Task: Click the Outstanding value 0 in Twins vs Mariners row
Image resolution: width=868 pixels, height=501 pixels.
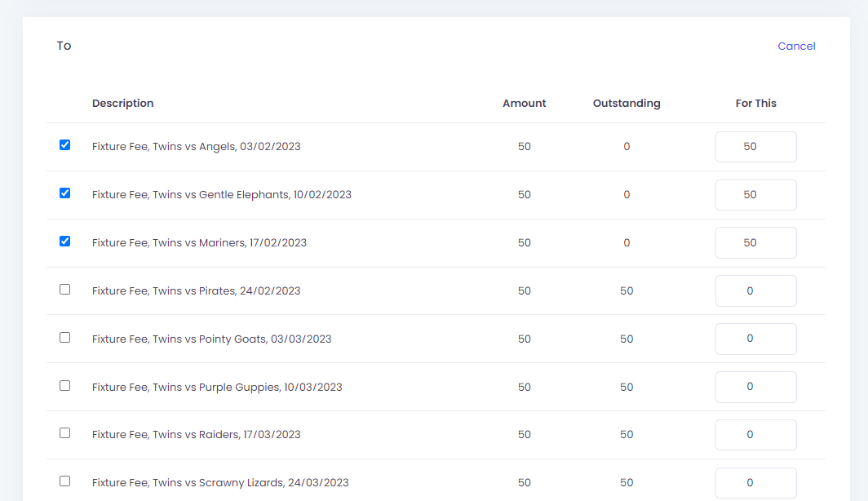Action: (627, 242)
